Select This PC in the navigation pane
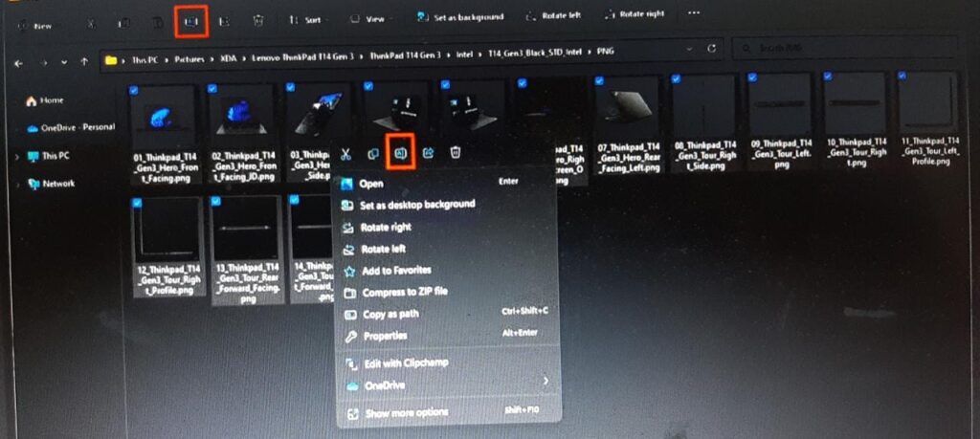980x439 pixels. [x=48, y=156]
